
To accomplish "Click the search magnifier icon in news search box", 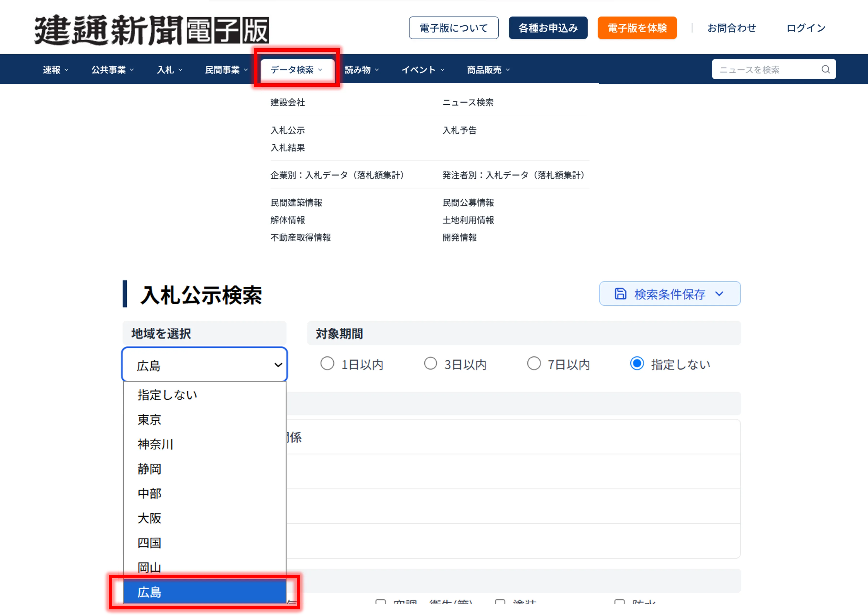I will pyautogui.click(x=825, y=69).
